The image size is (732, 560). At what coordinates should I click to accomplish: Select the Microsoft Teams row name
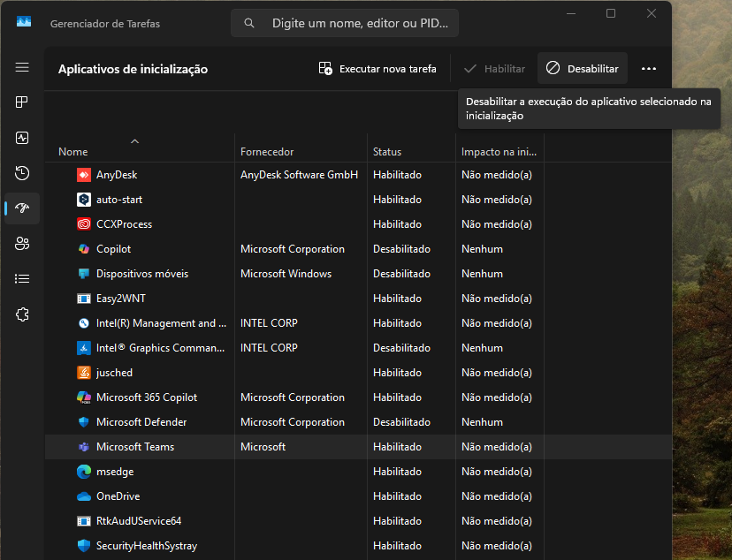click(135, 447)
